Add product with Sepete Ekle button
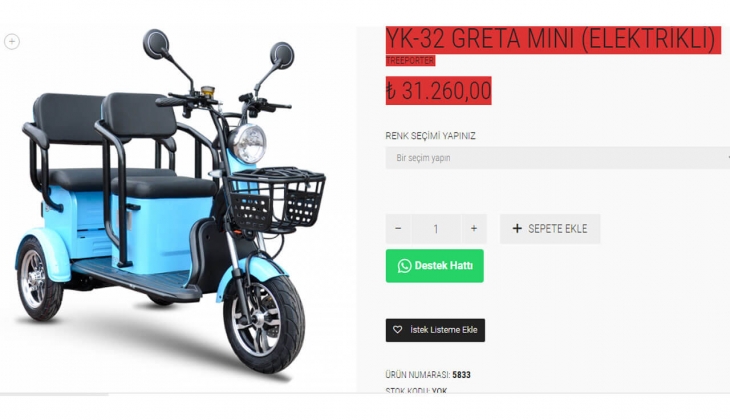The height and width of the screenshot is (420, 730). coord(550,229)
